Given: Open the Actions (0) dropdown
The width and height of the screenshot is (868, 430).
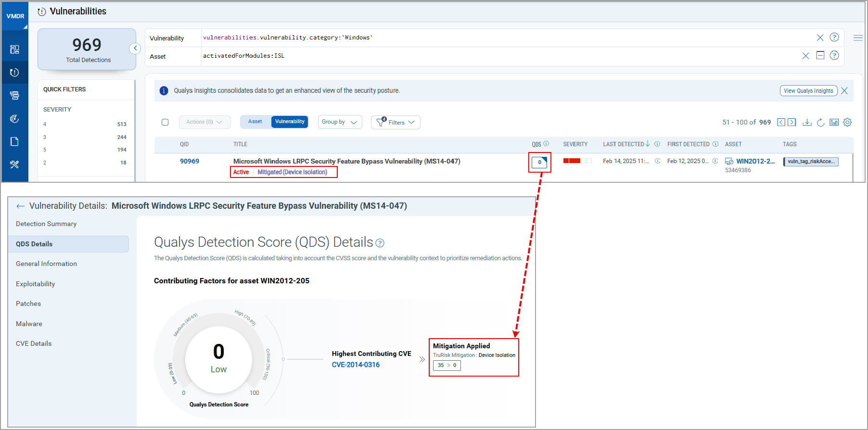Looking at the screenshot, I should [204, 122].
